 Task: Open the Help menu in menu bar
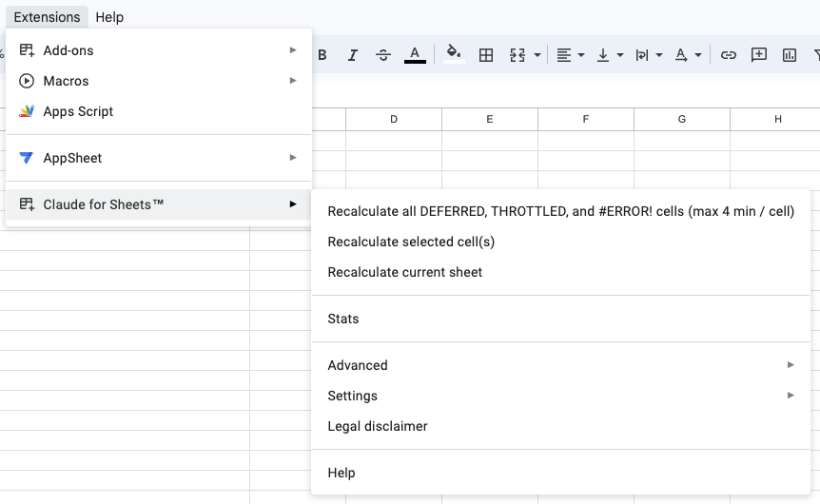pyautogui.click(x=109, y=17)
